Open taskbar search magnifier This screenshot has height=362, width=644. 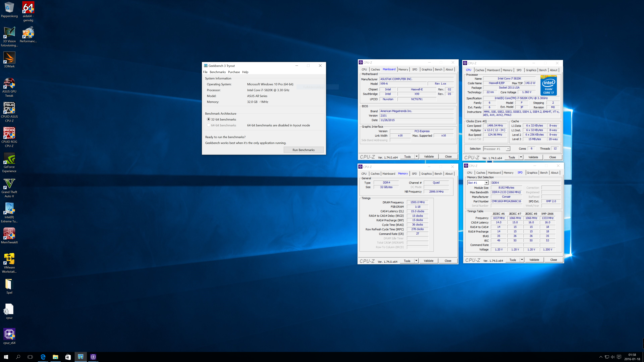pos(18,357)
